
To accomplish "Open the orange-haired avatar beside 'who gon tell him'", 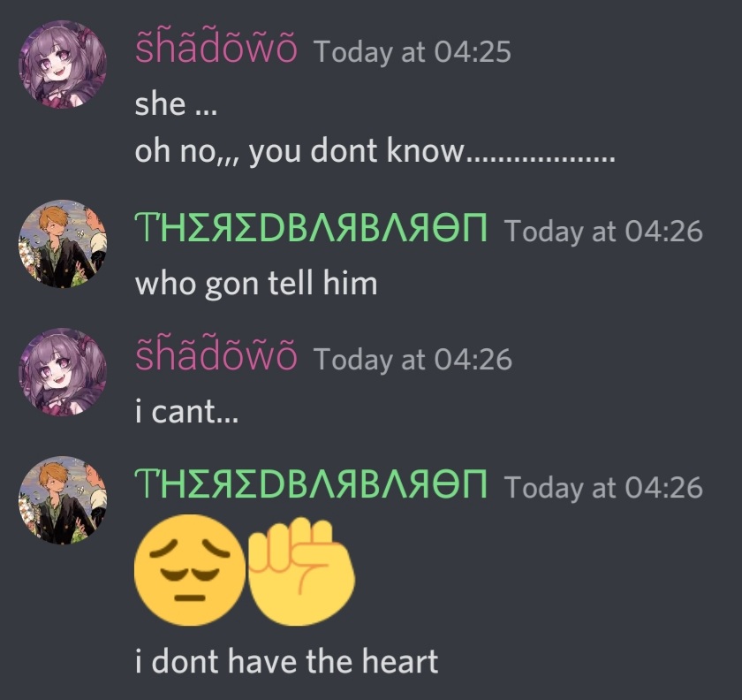I will [63, 244].
